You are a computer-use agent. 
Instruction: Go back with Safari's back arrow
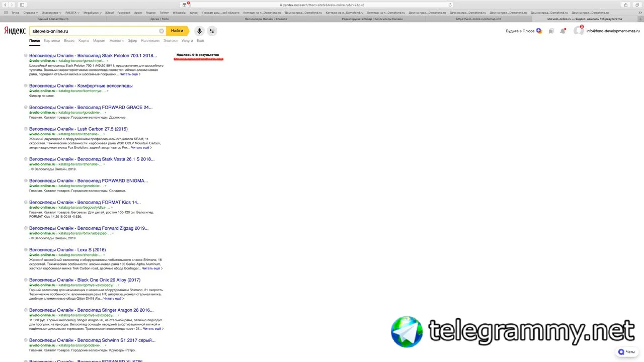point(6,5)
